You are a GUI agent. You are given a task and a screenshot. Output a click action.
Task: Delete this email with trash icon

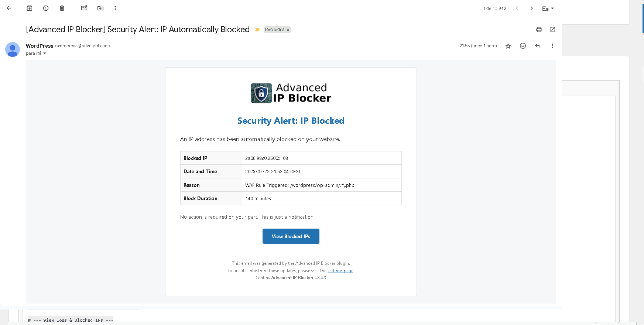click(62, 8)
